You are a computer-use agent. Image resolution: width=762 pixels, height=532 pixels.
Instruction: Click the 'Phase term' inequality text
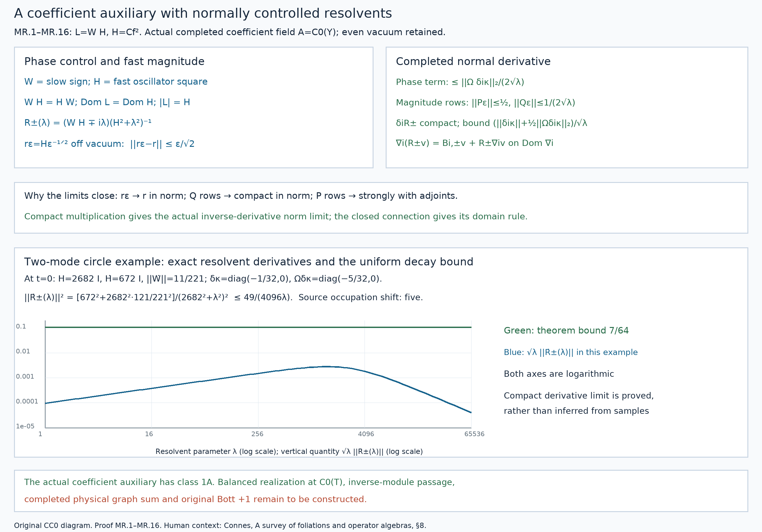(460, 82)
